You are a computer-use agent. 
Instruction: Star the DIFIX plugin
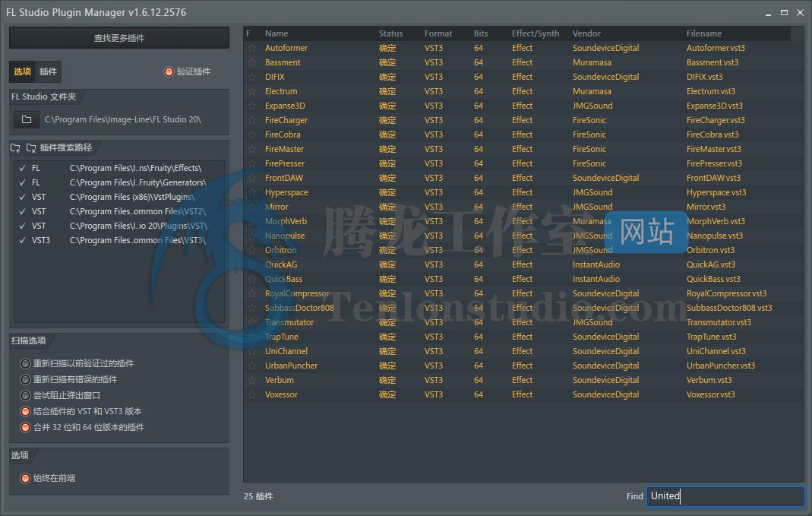(251, 78)
